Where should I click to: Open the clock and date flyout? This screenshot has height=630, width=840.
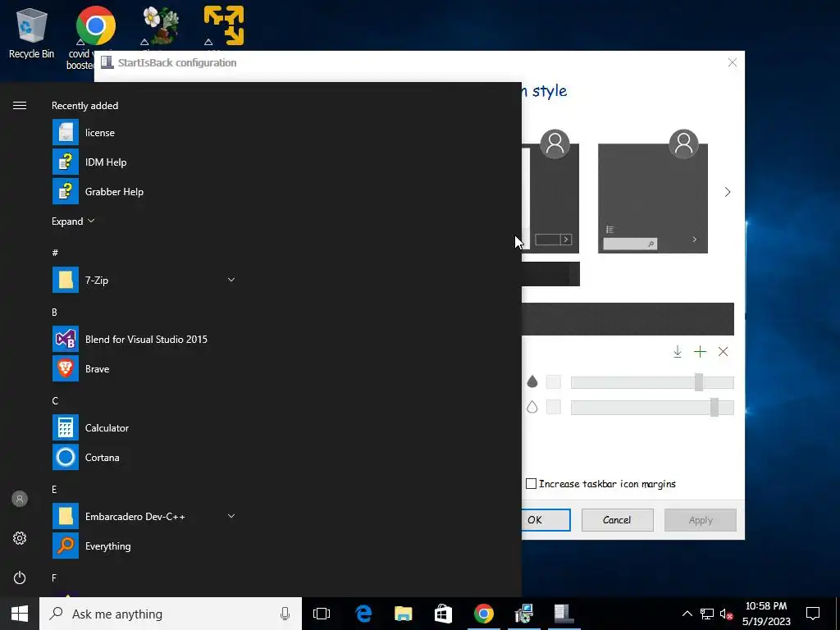click(766, 614)
